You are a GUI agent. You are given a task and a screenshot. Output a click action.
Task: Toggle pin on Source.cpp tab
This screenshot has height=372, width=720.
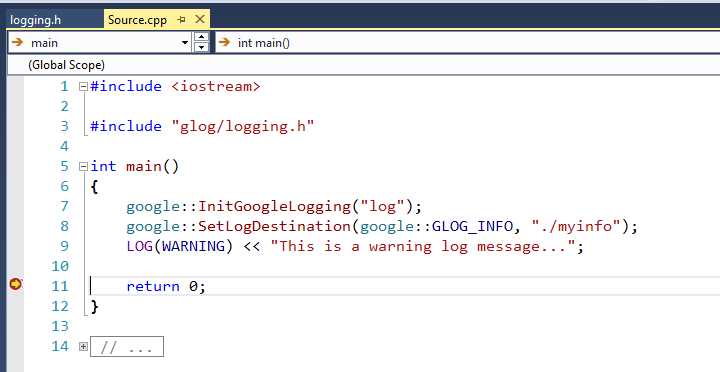click(x=182, y=20)
